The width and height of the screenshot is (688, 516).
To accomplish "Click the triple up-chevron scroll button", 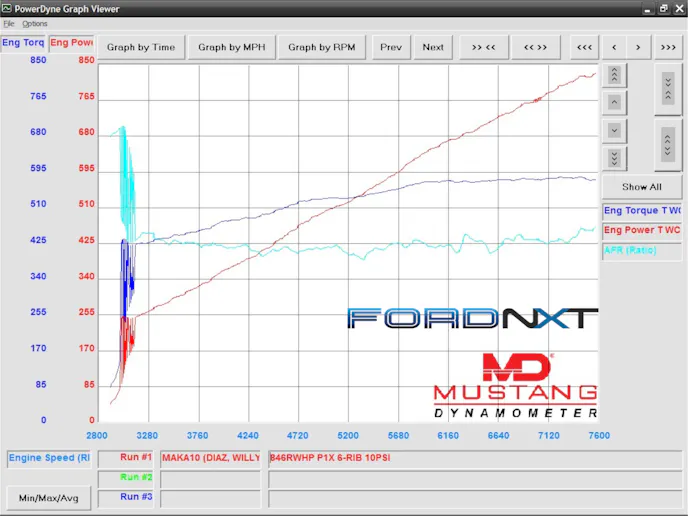I will 615,75.
